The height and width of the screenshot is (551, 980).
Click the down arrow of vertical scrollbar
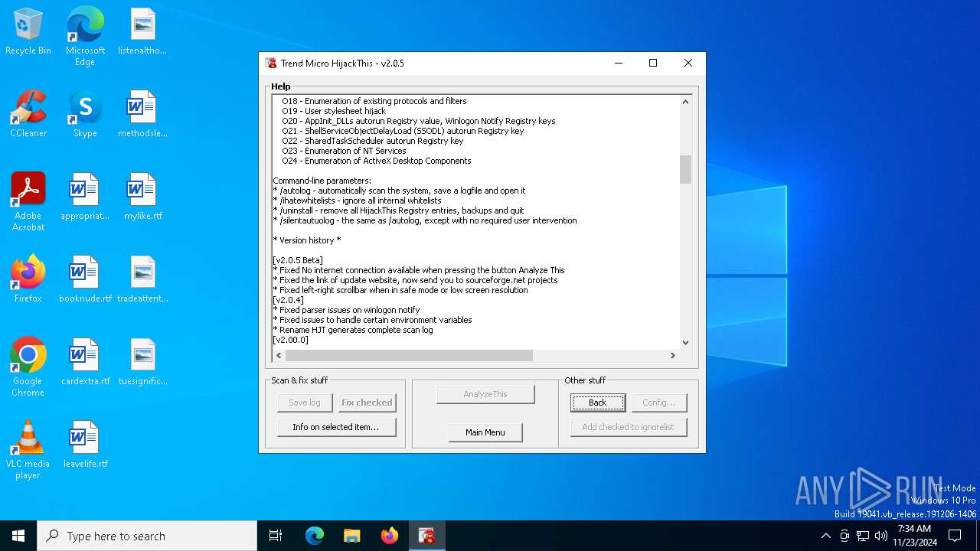click(685, 343)
